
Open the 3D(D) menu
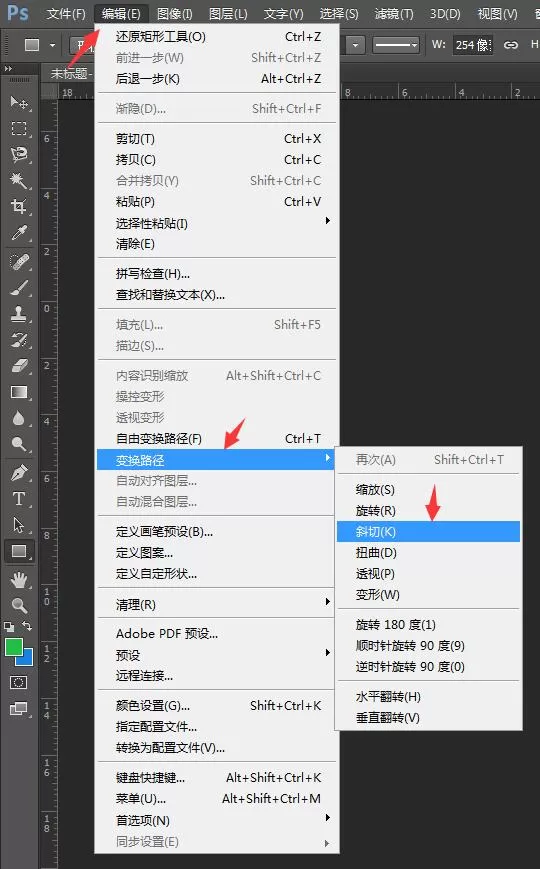[x=445, y=13]
